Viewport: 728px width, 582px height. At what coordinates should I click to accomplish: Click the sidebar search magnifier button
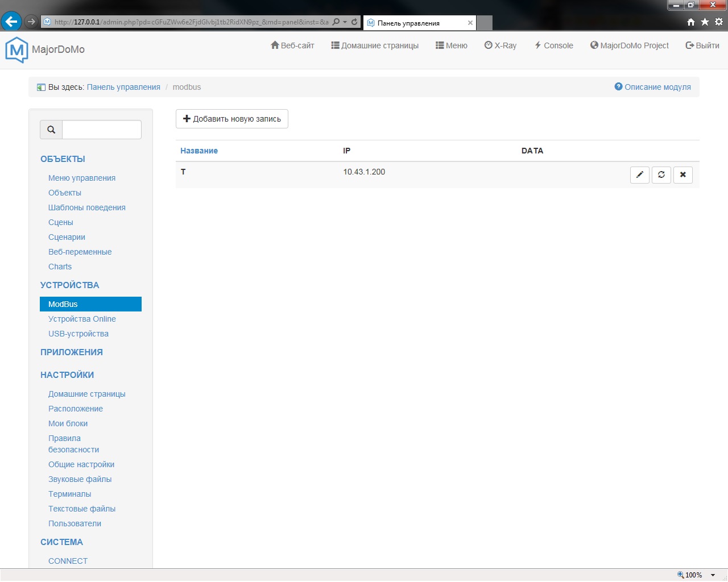click(51, 130)
